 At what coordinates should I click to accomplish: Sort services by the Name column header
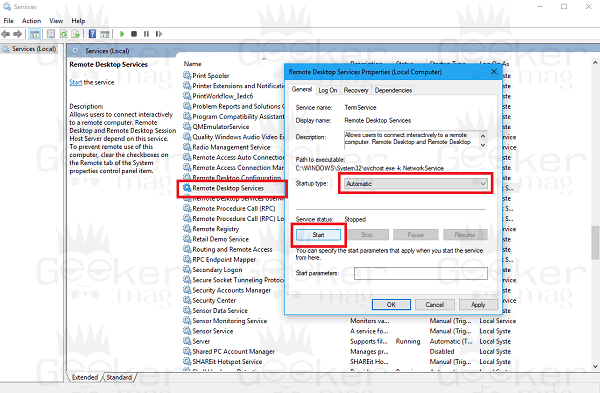click(192, 64)
